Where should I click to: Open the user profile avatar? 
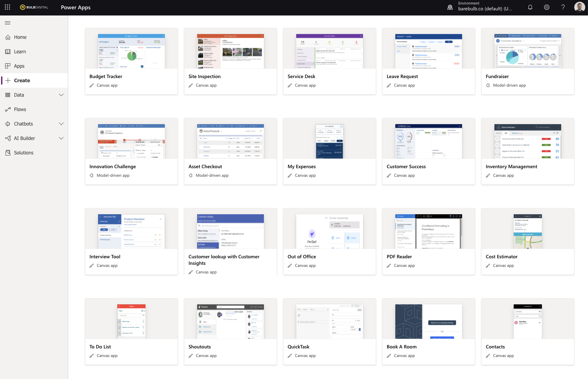(579, 7)
